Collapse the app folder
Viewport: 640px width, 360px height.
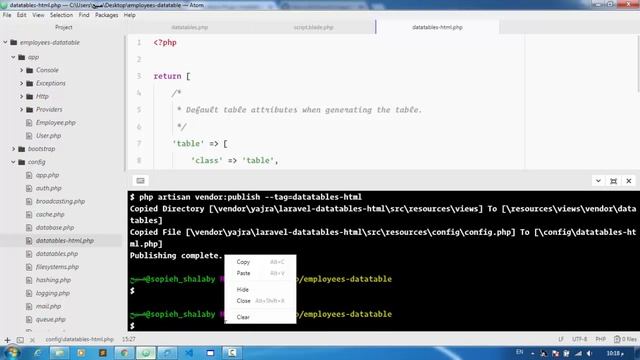pos(13,57)
